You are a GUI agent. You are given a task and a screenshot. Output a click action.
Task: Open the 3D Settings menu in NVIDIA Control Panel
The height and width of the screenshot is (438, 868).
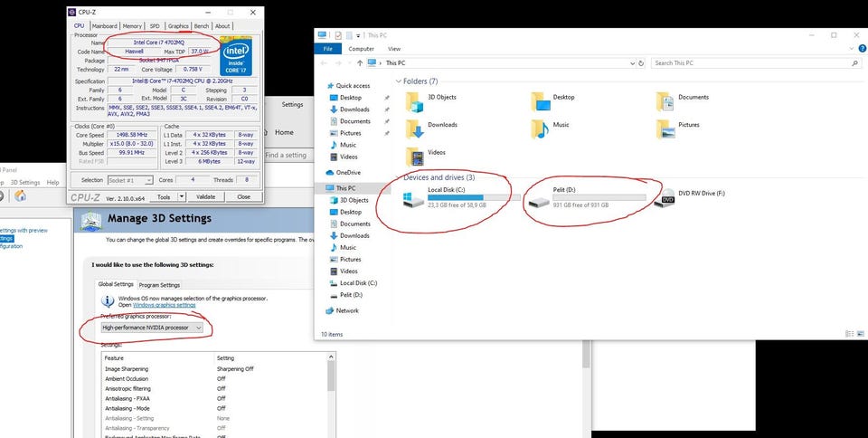[25, 182]
